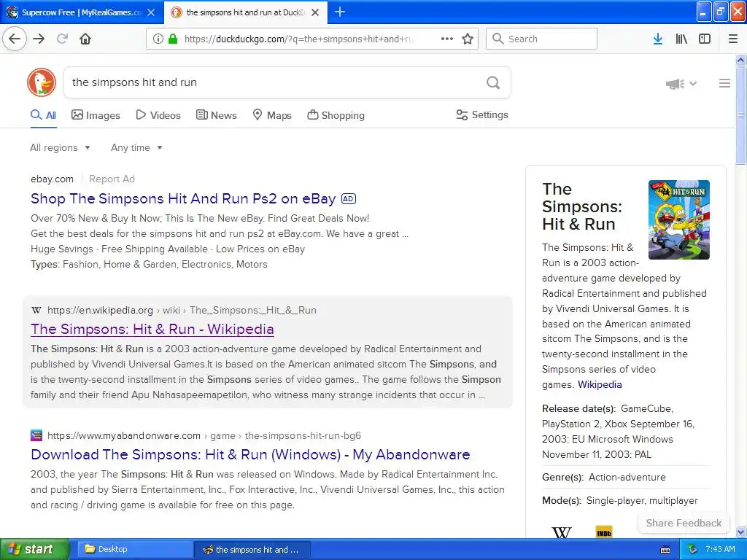This screenshot has width=747, height=560.
Task: Click in the DuckDuckGo search query field
Action: tap(274, 82)
